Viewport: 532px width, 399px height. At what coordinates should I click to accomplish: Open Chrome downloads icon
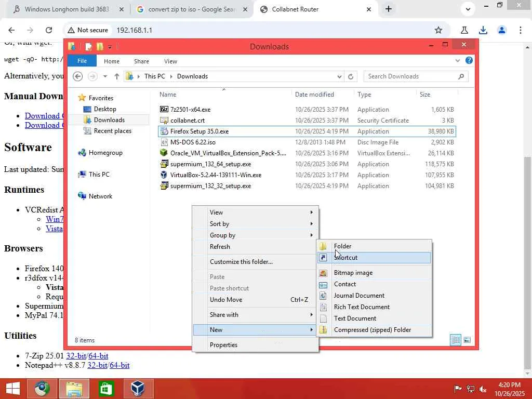[x=483, y=30]
